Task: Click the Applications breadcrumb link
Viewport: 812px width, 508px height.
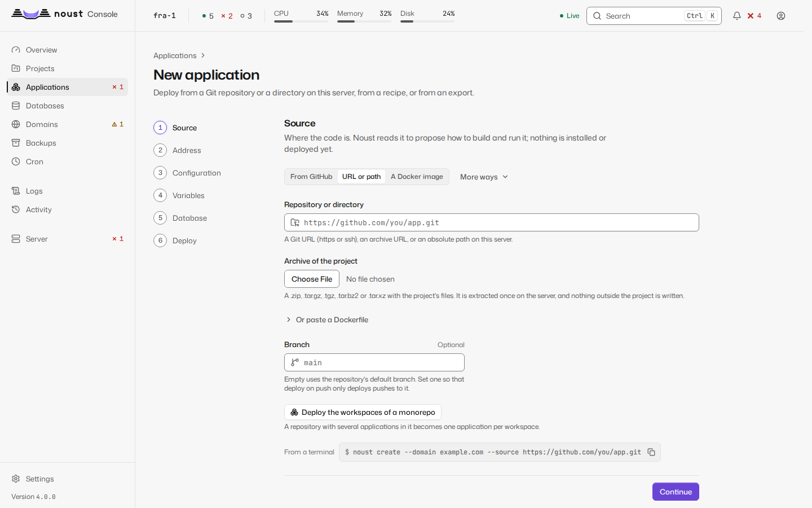Action: pyautogui.click(x=175, y=55)
